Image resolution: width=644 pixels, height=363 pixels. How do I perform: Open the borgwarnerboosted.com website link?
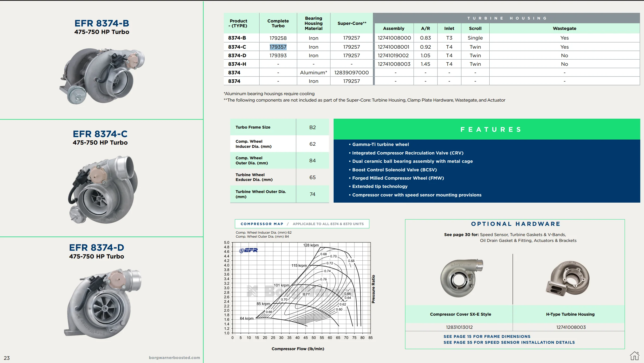(x=174, y=357)
